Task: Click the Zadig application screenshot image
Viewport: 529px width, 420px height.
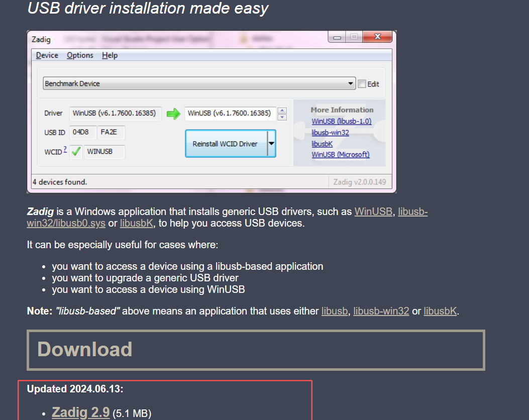Action: [211, 112]
